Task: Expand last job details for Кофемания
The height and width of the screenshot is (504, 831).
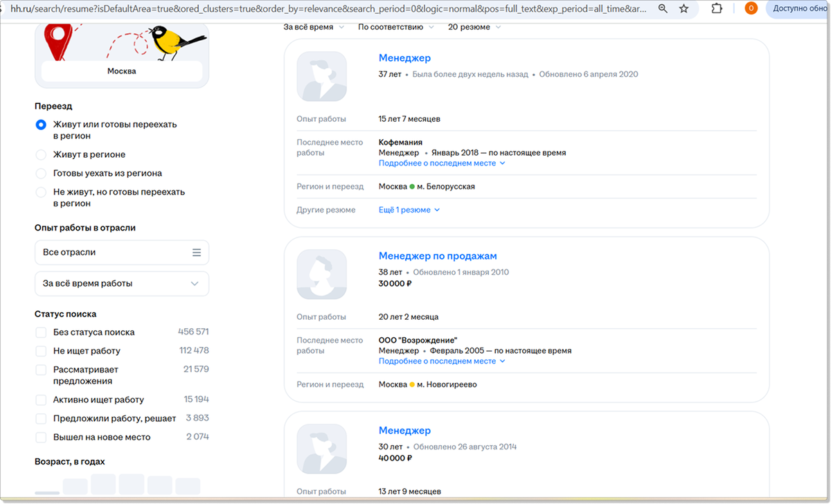Action: pyautogui.click(x=442, y=163)
